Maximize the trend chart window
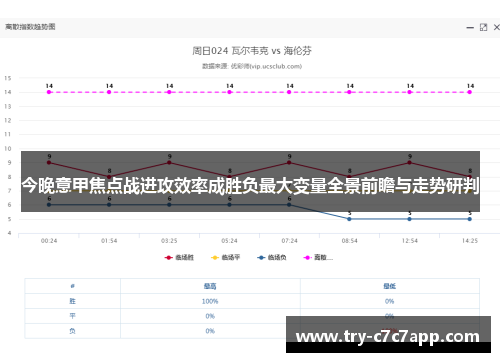Viewport: 500px width, 362px height. 483,27
